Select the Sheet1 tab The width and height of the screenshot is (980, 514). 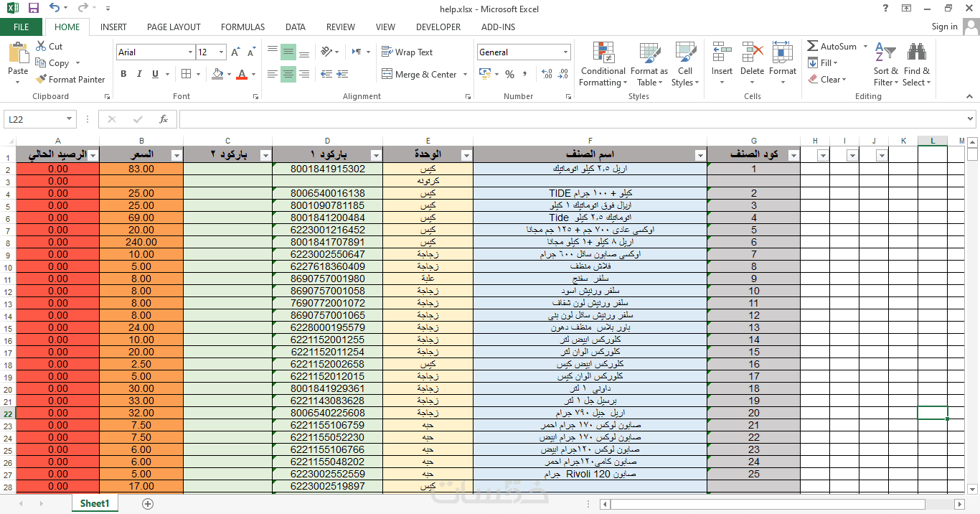95,504
